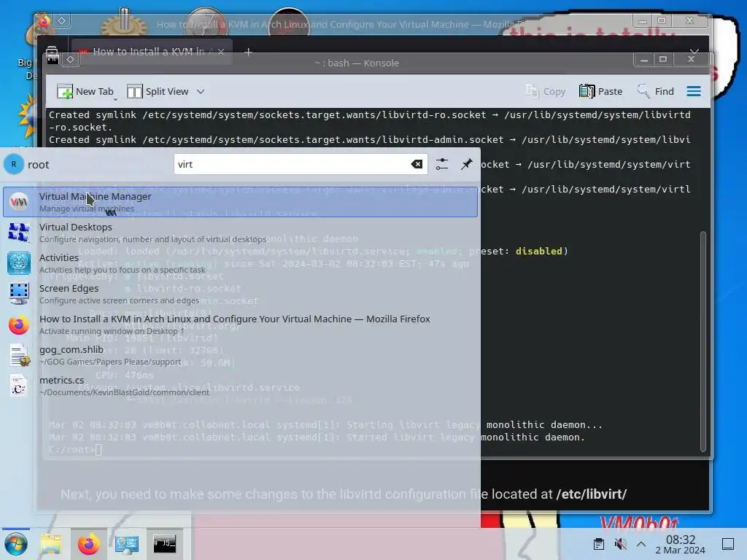Image resolution: width=747 pixels, height=560 pixels.
Task: Expand Split View options chevron
Action: click(x=201, y=91)
